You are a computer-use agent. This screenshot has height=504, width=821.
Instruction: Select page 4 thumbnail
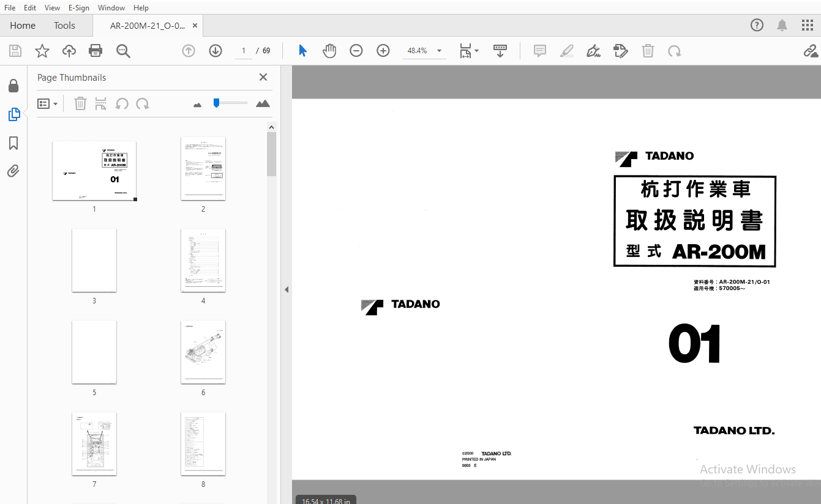(x=203, y=260)
